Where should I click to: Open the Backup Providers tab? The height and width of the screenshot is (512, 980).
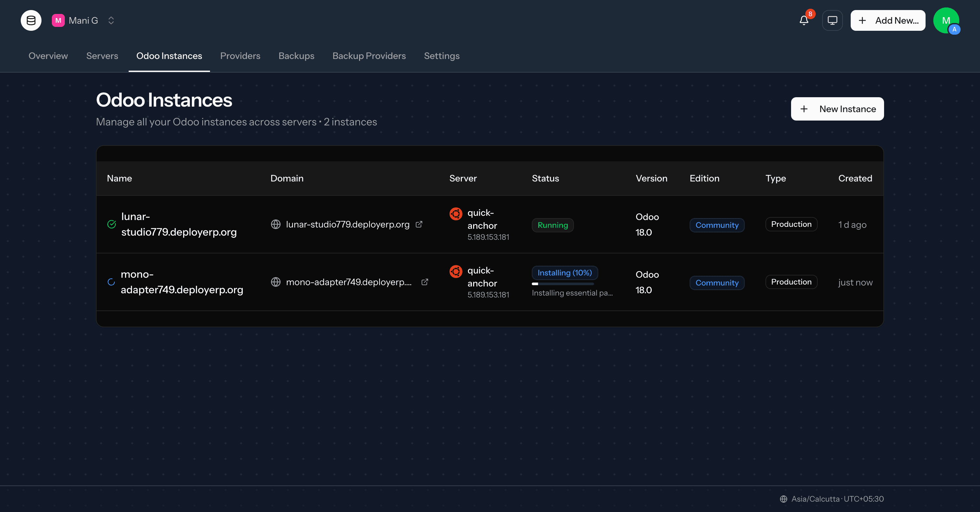369,56
